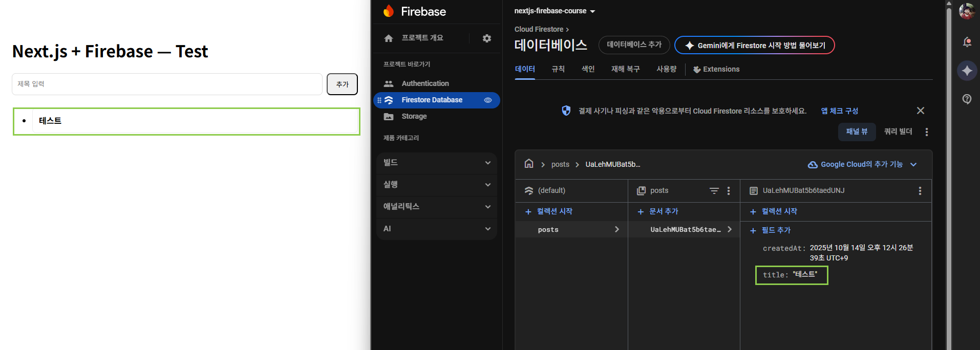Focus the 제목 입력 text field
This screenshot has width=980, height=350.
[x=167, y=84]
